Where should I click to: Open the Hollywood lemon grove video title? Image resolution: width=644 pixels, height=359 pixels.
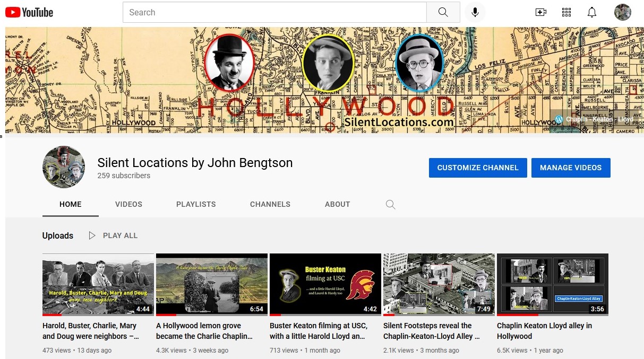(x=204, y=331)
